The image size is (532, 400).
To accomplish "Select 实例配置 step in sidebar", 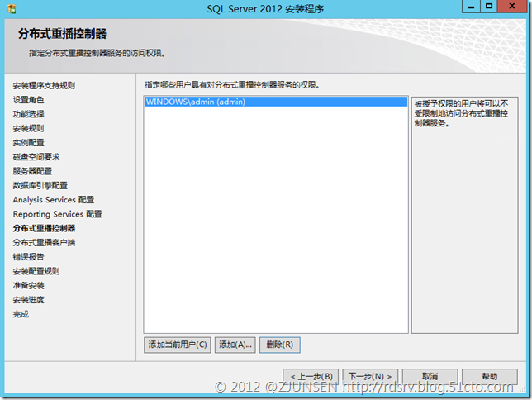I will point(28,143).
